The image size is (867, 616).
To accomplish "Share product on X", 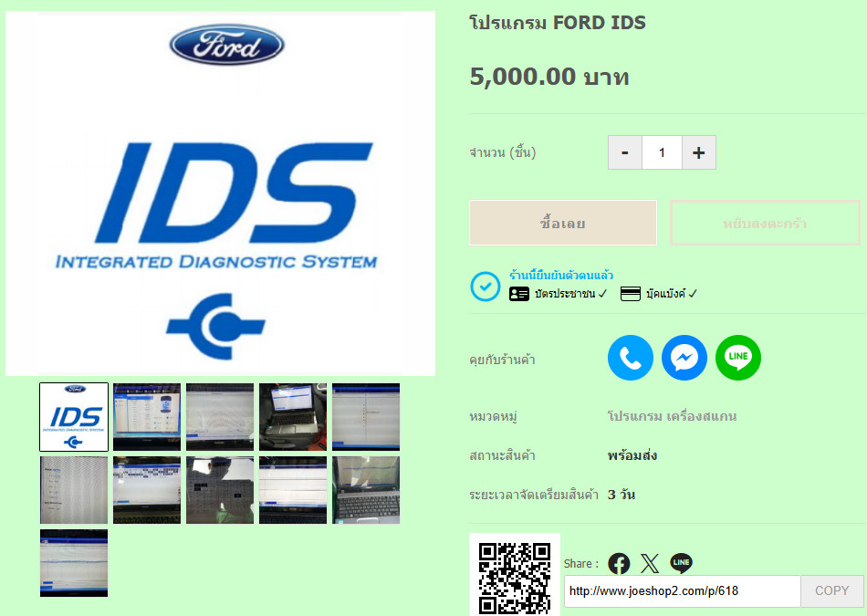I will point(650,564).
